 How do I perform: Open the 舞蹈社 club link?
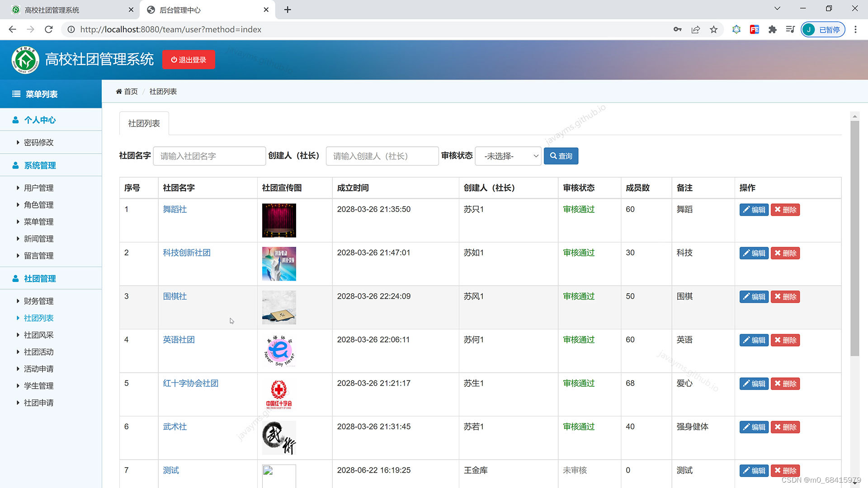pyautogui.click(x=175, y=209)
